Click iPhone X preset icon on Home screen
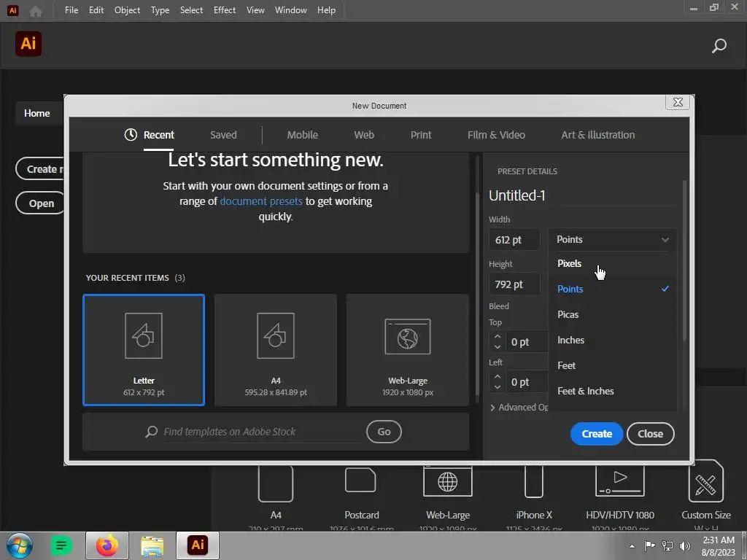The width and height of the screenshot is (747, 560). (x=534, y=482)
